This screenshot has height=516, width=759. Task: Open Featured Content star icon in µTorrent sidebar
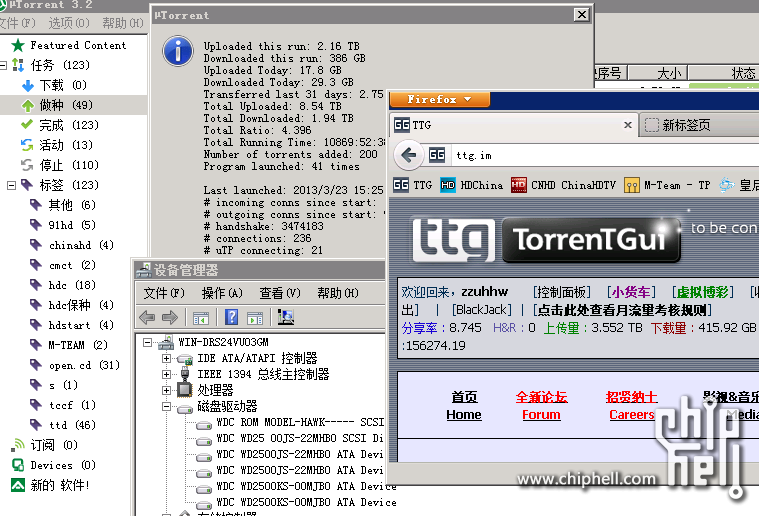[18, 45]
